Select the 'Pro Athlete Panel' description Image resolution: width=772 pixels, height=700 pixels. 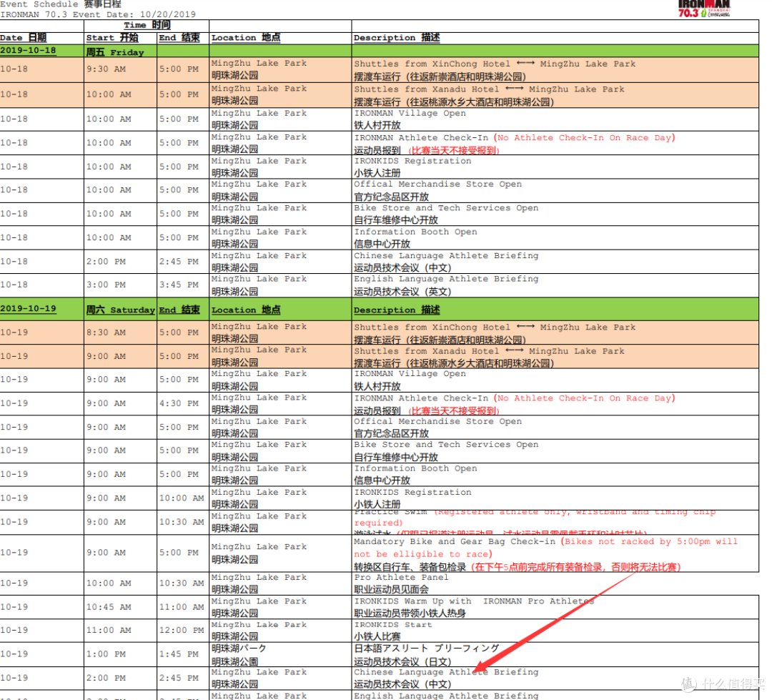401,577
